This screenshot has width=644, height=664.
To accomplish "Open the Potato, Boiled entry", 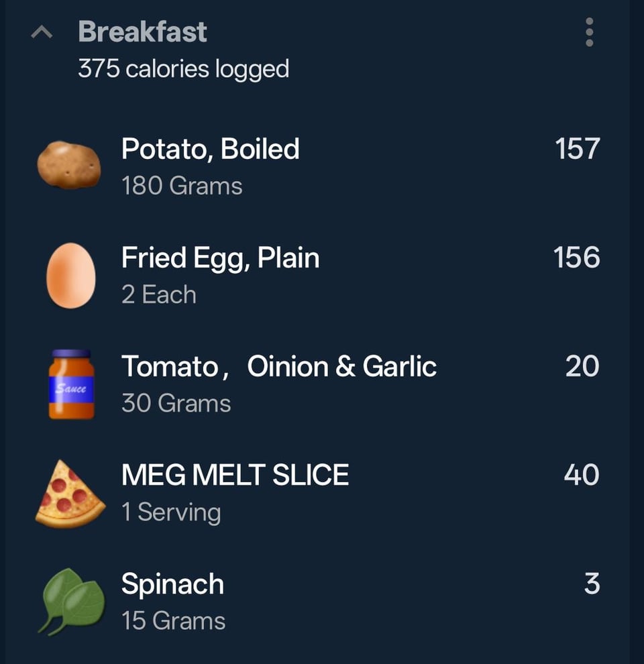I will tap(210, 149).
